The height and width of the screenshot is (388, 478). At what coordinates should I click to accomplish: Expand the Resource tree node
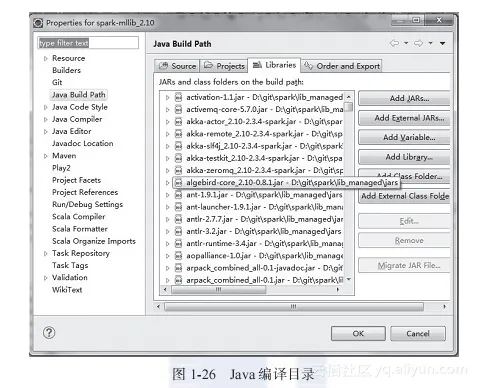pyautogui.click(x=46, y=59)
